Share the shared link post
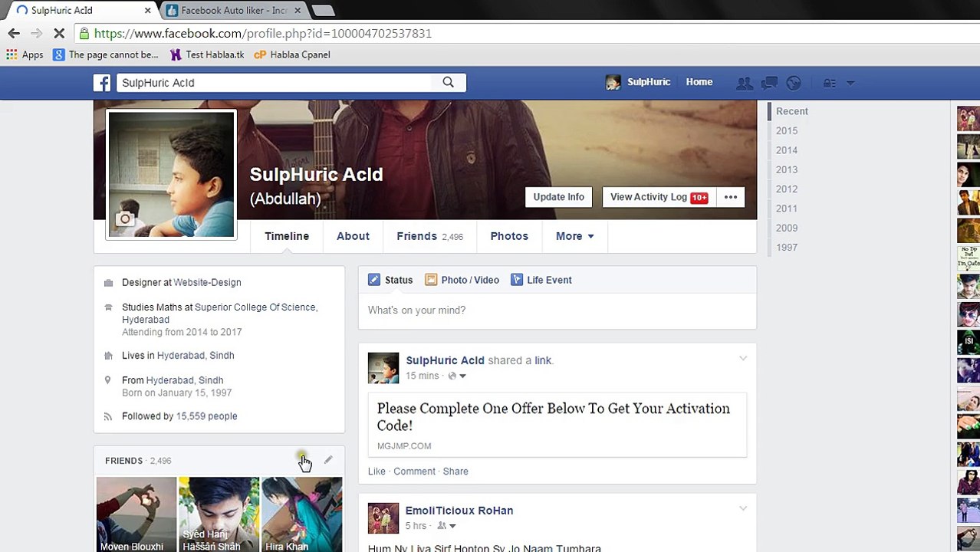The width and height of the screenshot is (980, 552). pos(455,472)
